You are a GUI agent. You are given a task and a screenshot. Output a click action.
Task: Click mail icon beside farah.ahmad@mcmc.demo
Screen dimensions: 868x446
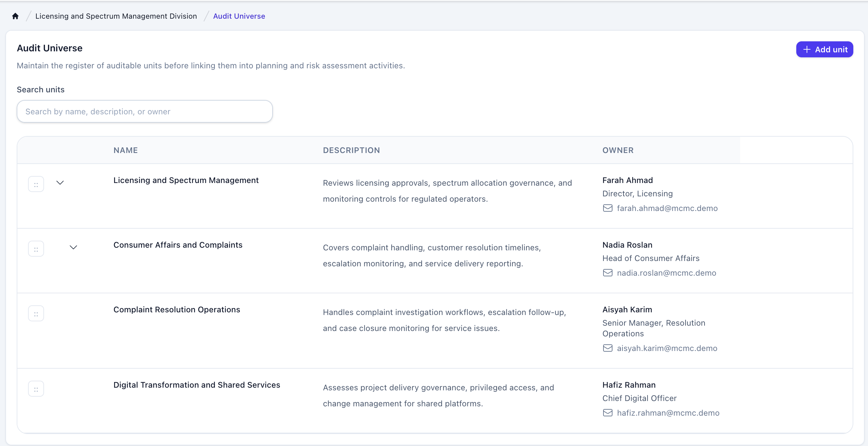coord(607,208)
